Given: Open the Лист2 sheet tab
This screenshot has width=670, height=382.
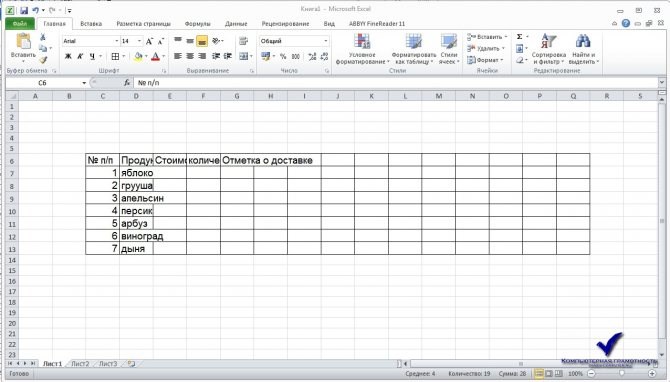Looking at the screenshot, I should [80, 364].
